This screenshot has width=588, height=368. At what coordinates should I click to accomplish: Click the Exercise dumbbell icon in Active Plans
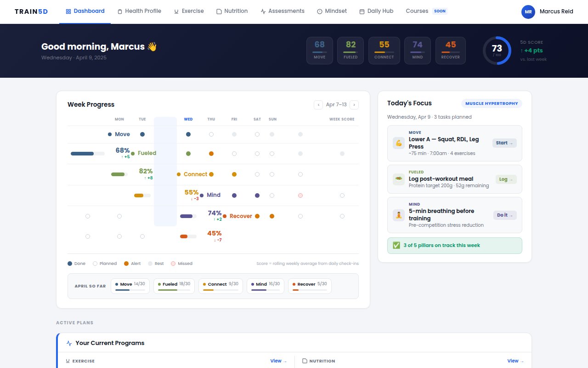pos(68,361)
